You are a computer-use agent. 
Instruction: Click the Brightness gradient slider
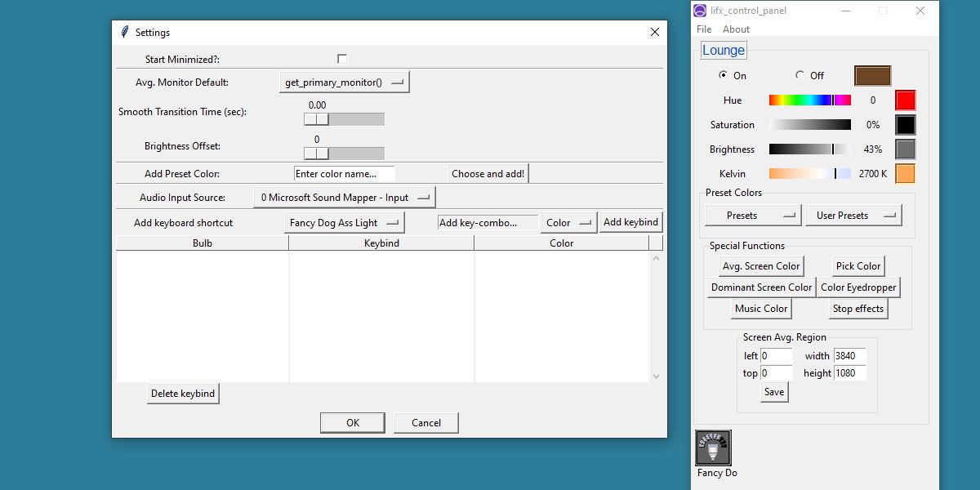(810, 149)
